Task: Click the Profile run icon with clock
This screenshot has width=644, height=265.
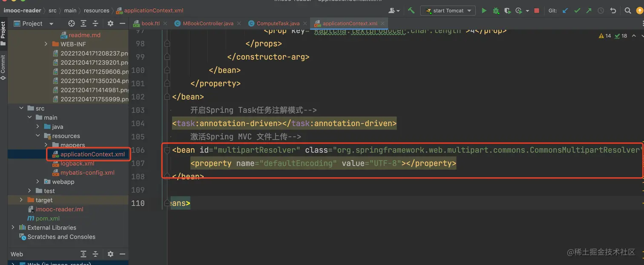Action: 518,11
